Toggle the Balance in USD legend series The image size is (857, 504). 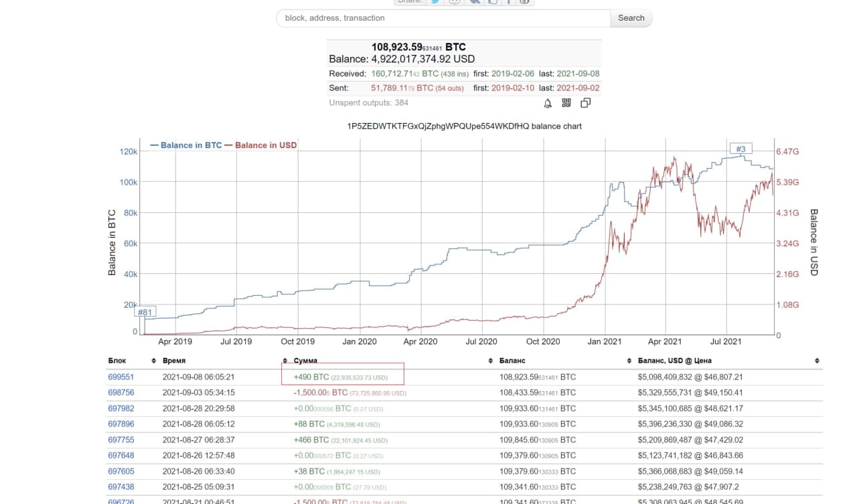261,145
